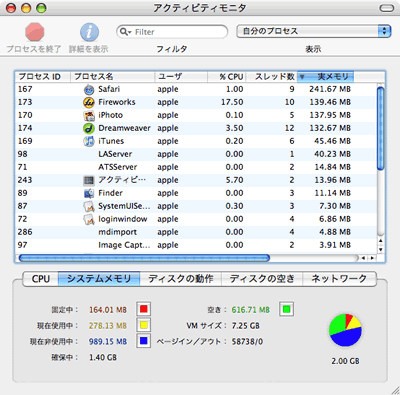Click the 実メモリ sort direction arrow

coord(302,77)
